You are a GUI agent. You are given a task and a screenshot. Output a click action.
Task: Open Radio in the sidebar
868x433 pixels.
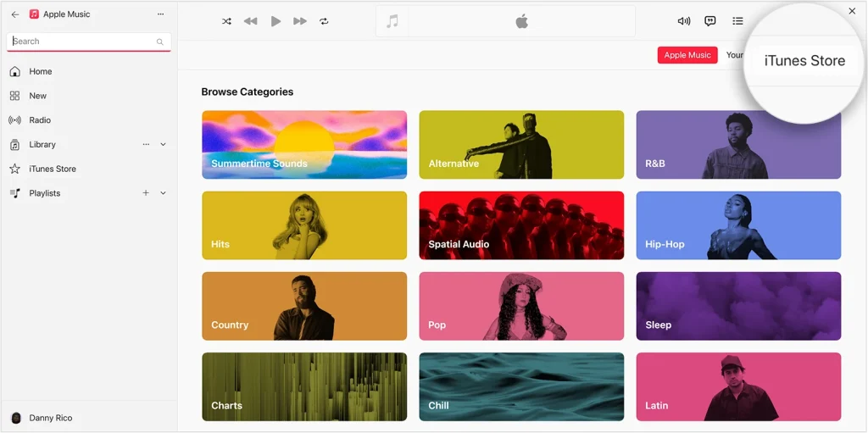click(x=88, y=120)
